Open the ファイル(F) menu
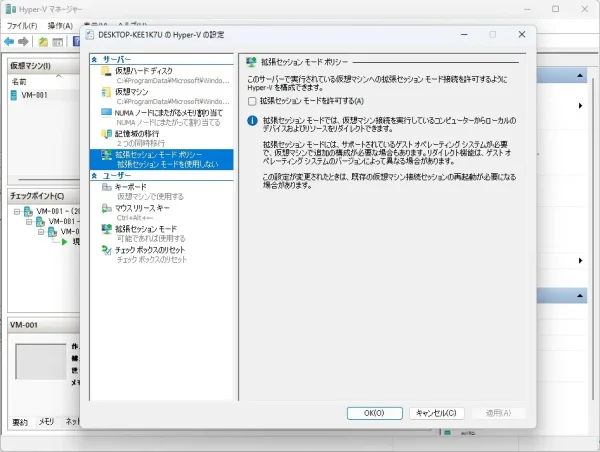 pyautogui.click(x=22, y=26)
